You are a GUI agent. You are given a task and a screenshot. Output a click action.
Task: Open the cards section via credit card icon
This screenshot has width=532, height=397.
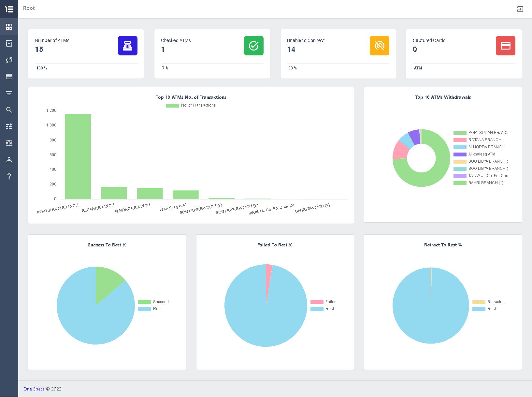[9, 76]
